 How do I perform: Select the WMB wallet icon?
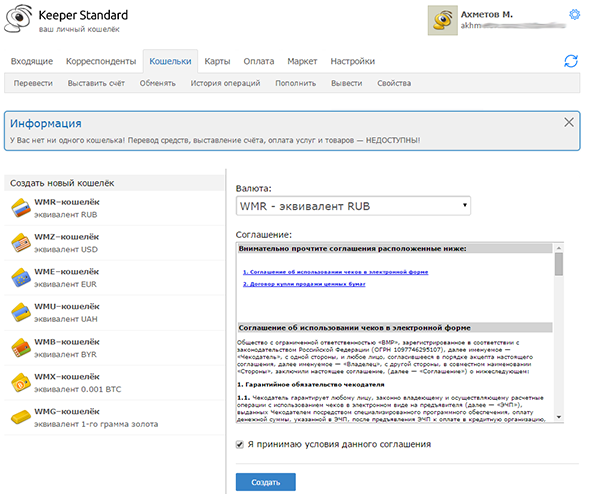21,348
